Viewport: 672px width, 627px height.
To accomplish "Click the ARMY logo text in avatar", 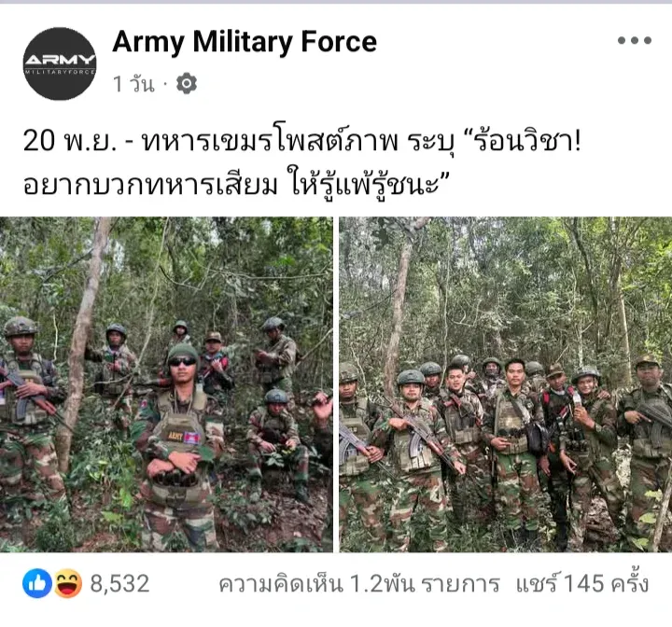I will 60,60.
